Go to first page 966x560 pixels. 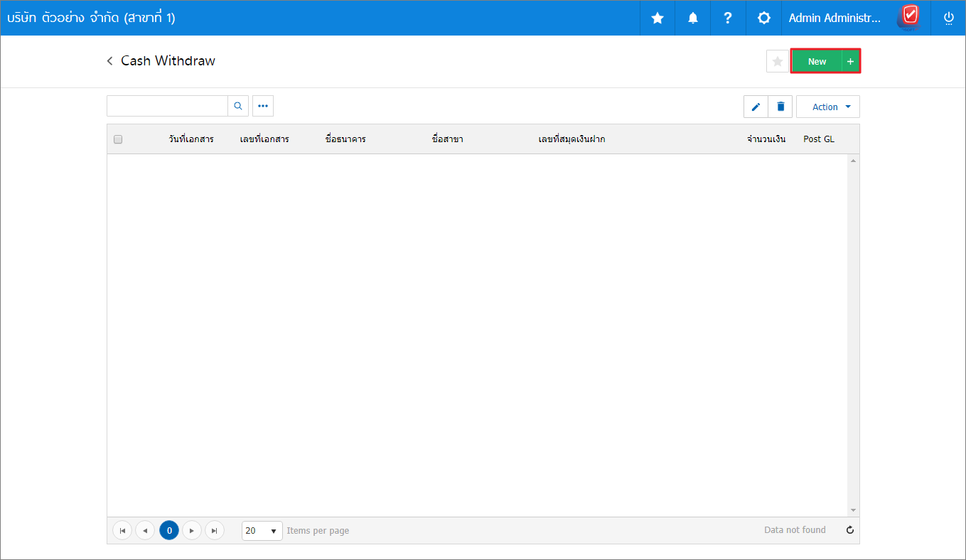(122, 531)
